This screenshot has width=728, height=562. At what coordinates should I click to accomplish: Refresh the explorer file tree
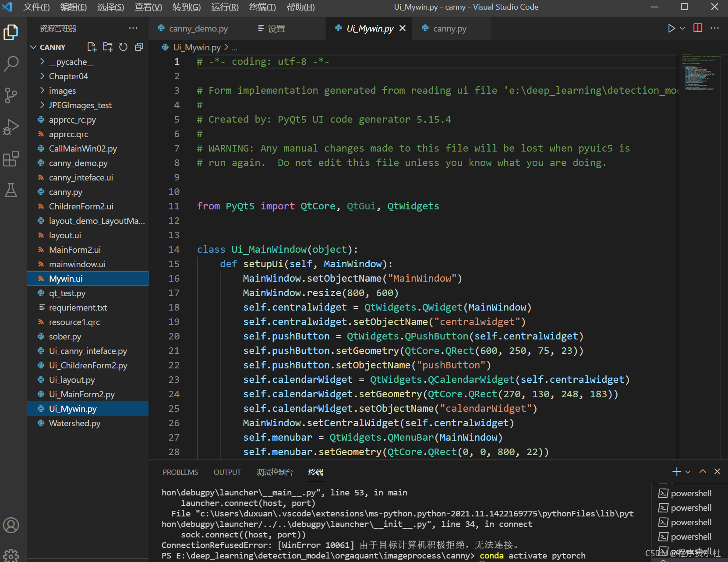(x=124, y=47)
